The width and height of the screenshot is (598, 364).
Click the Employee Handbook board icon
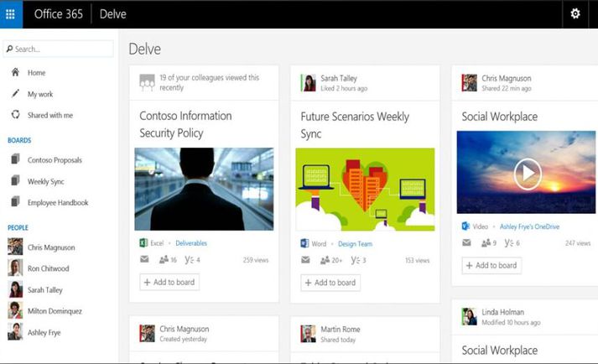point(15,201)
